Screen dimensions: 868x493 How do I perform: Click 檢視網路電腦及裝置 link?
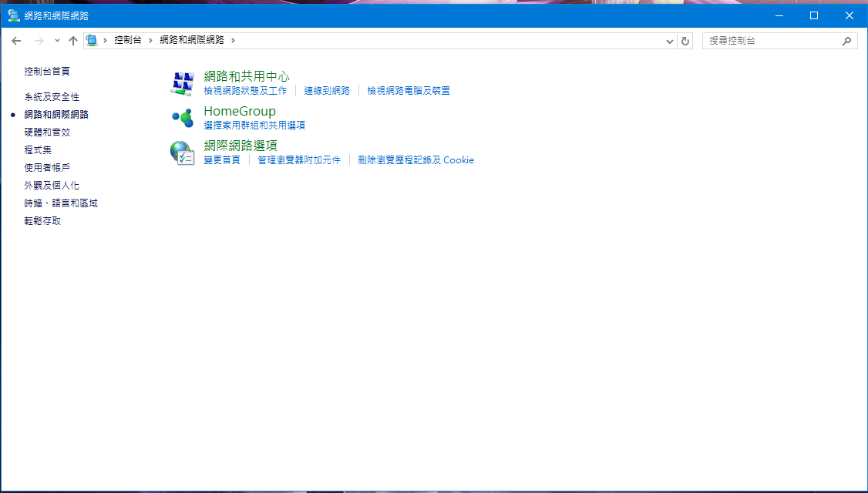pos(409,91)
